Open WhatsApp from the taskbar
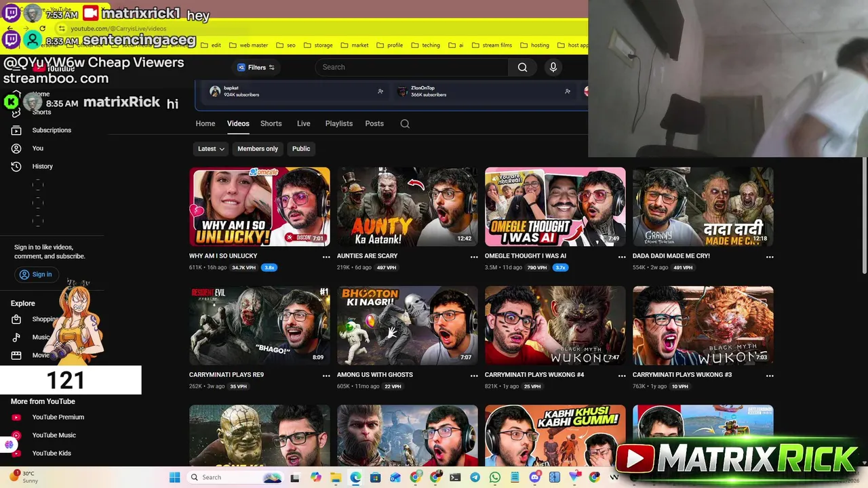Viewport: 868px width, 488px height. (x=495, y=477)
